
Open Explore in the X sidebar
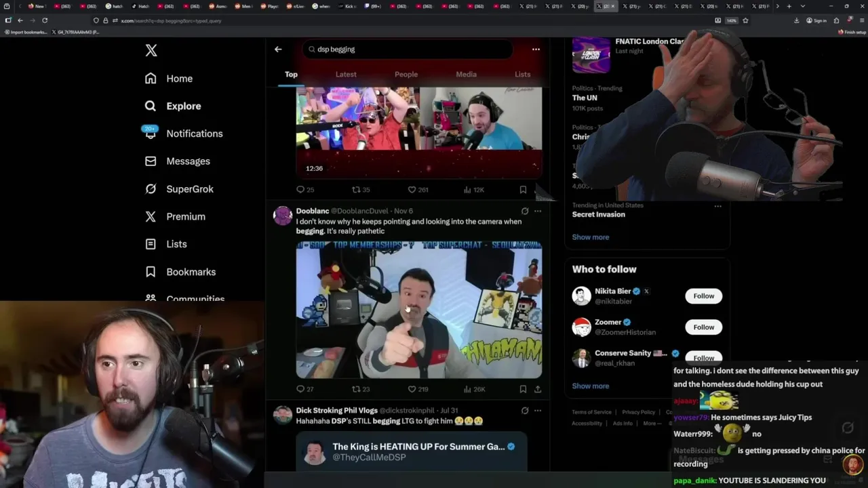tap(173, 106)
